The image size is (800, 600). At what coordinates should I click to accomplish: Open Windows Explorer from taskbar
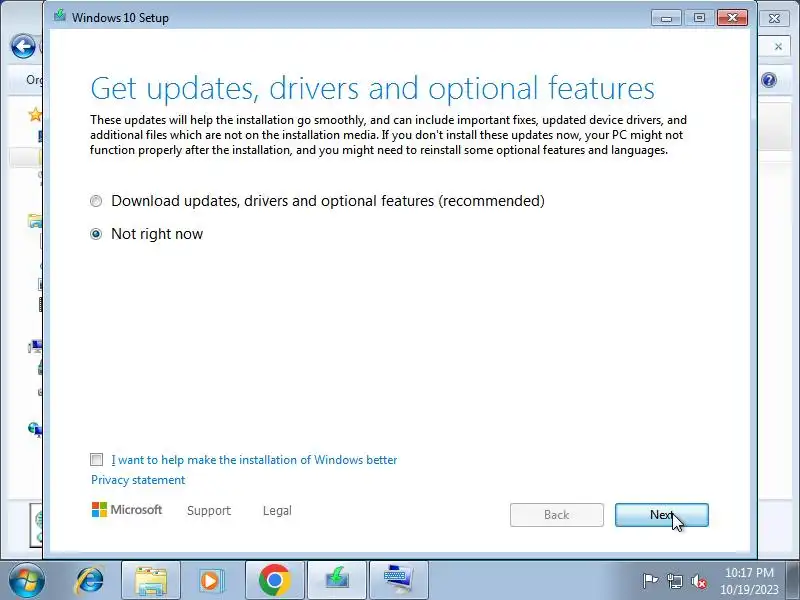(x=151, y=581)
